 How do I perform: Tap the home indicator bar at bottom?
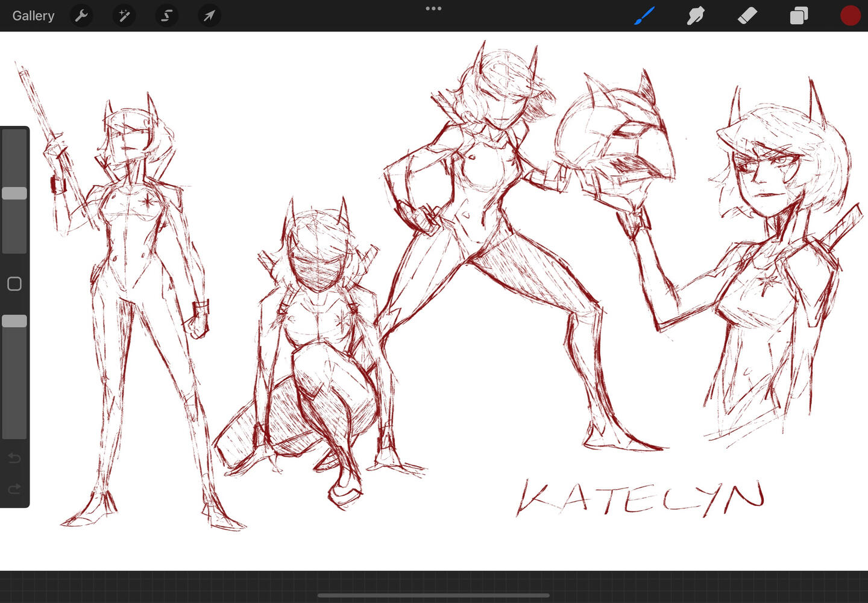pos(433,595)
